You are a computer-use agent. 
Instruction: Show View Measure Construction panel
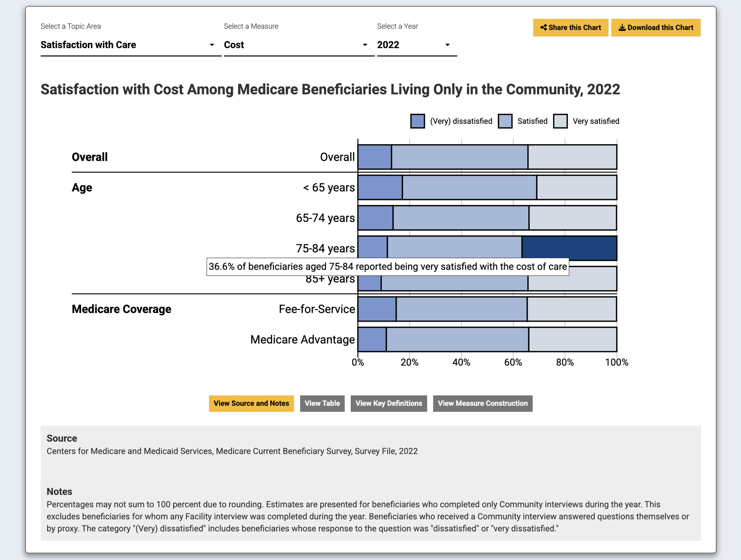[482, 403]
